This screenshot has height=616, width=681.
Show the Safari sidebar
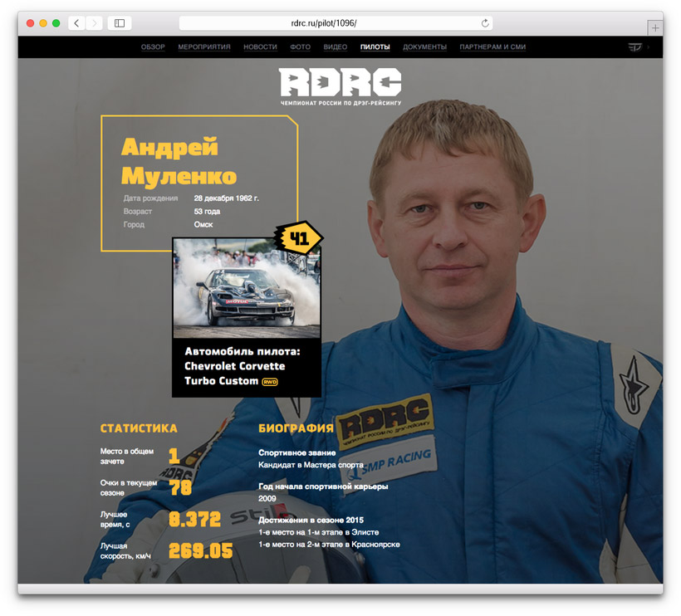pyautogui.click(x=120, y=23)
